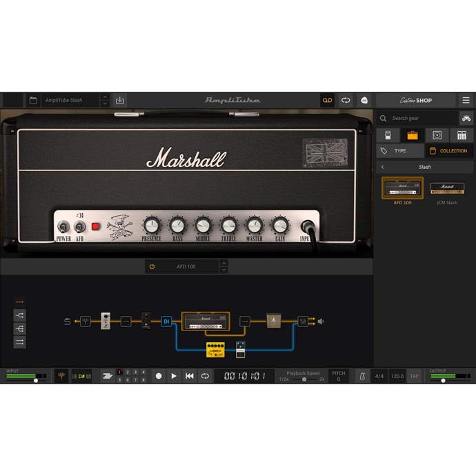Click the TAP tempo button

coord(414,376)
